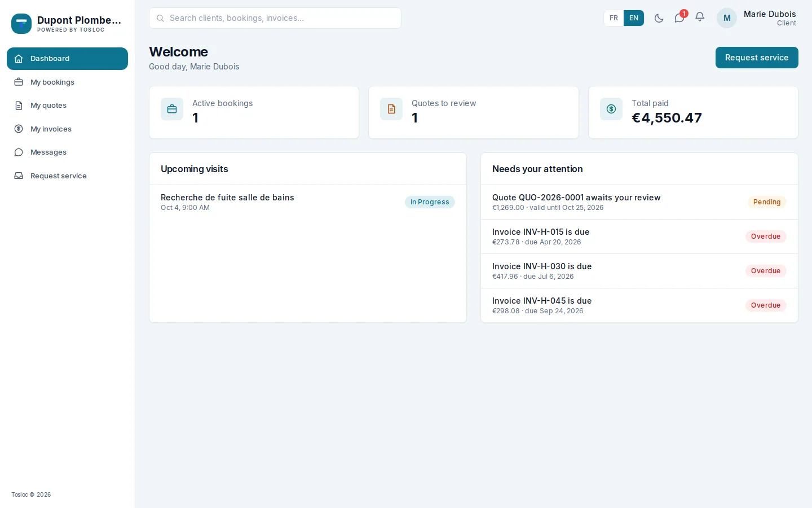Switch language to EN
The height and width of the screenshot is (508, 812).
tap(634, 18)
